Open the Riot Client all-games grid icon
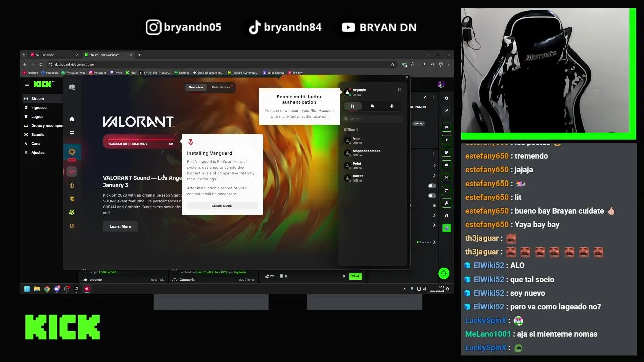 pos(72,133)
